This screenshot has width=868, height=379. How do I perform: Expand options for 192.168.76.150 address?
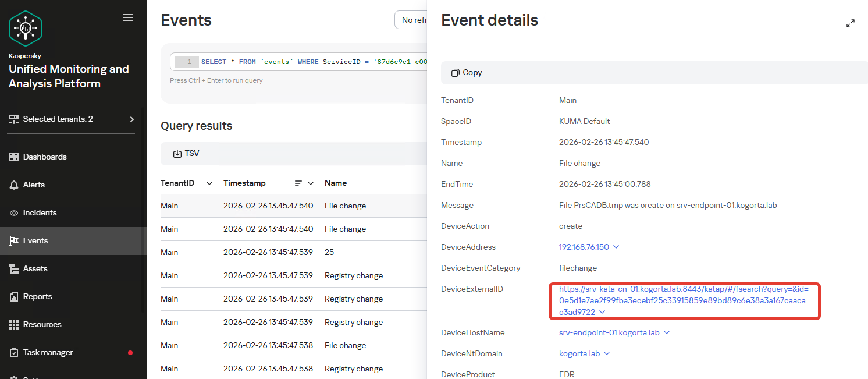[x=616, y=247]
